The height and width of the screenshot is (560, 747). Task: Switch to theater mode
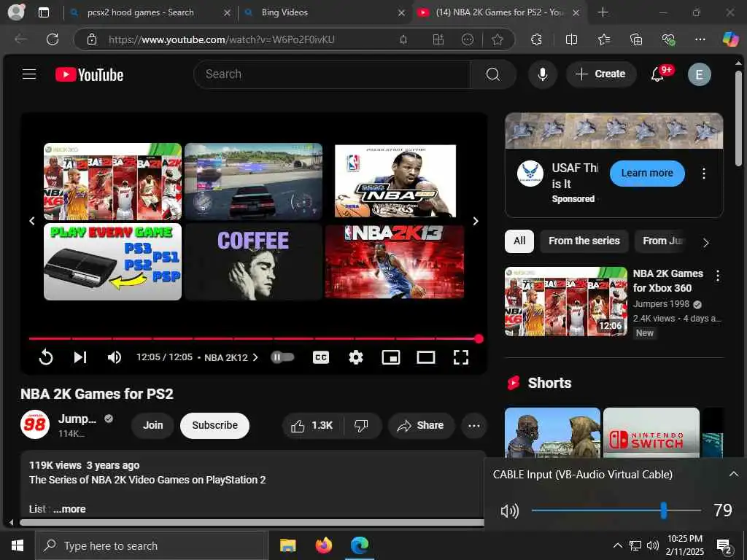(426, 357)
